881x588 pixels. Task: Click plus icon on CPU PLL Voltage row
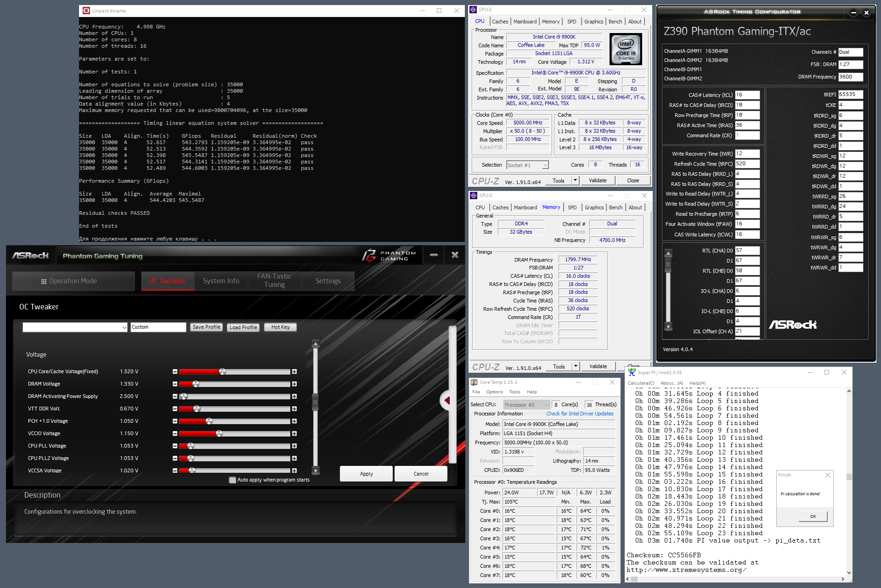tap(294, 446)
